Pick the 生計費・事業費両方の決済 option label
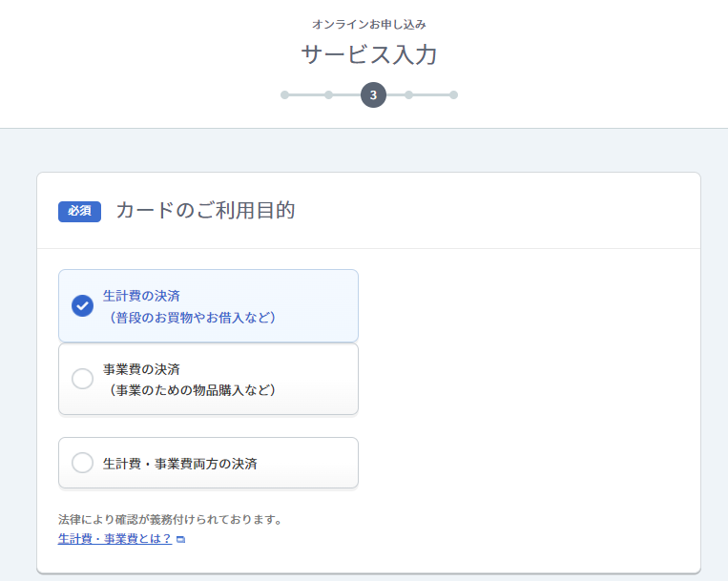 (179, 464)
